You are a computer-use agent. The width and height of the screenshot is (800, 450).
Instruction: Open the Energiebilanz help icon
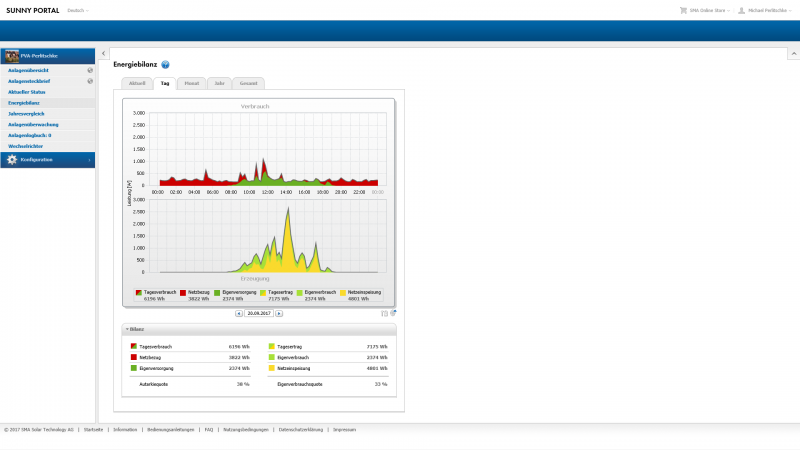(165, 64)
